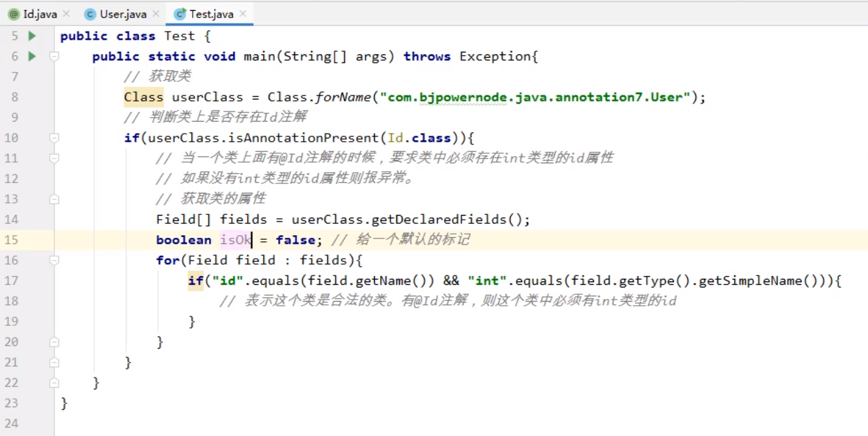Collapse the for loop fold on line 16

(x=54, y=260)
